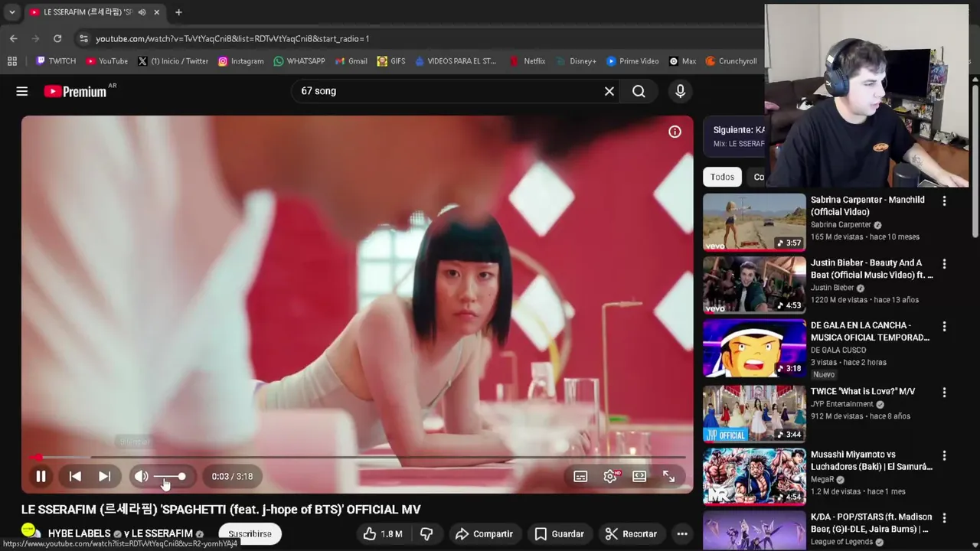The height and width of the screenshot is (551, 980).
Task: Open options for K/DA POP/STARS
Action: 944,518
